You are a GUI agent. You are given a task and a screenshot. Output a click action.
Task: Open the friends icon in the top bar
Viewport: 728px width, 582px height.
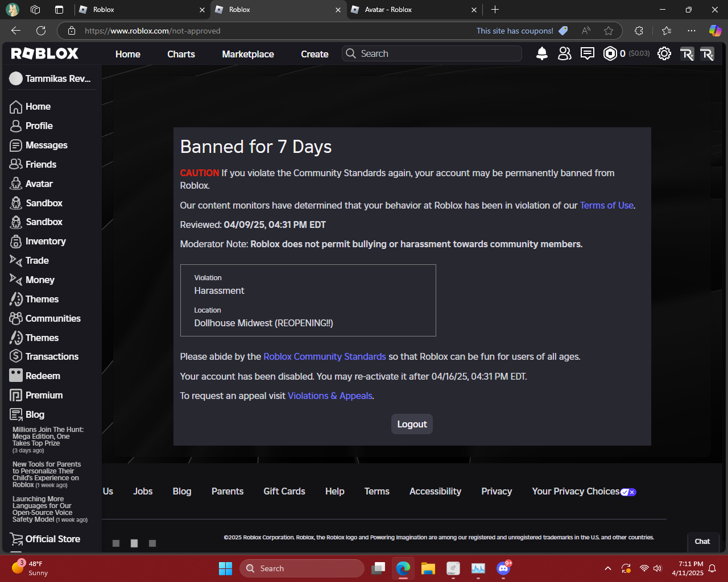pyautogui.click(x=565, y=53)
